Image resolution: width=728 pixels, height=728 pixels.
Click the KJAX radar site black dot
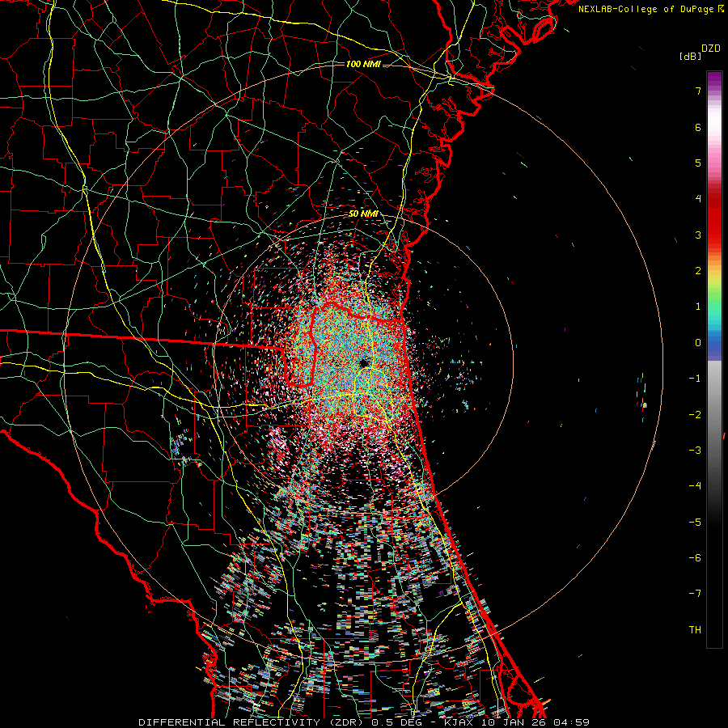tap(363, 363)
